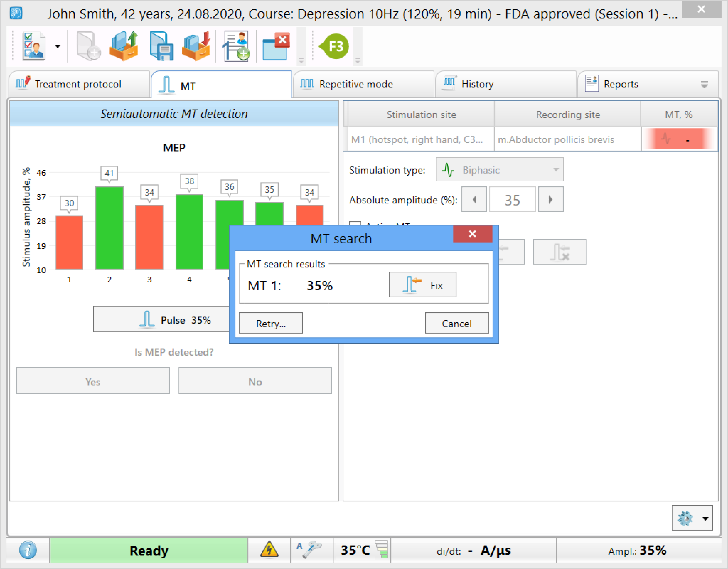728x569 pixels.
Task: Increase absolute amplitude with right arrow
Action: click(551, 199)
